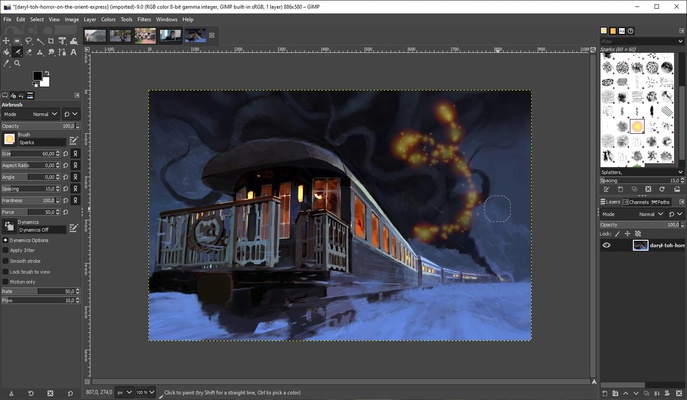Open the File menu
The height and width of the screenshot is (400, 687).
pos(7,19)
